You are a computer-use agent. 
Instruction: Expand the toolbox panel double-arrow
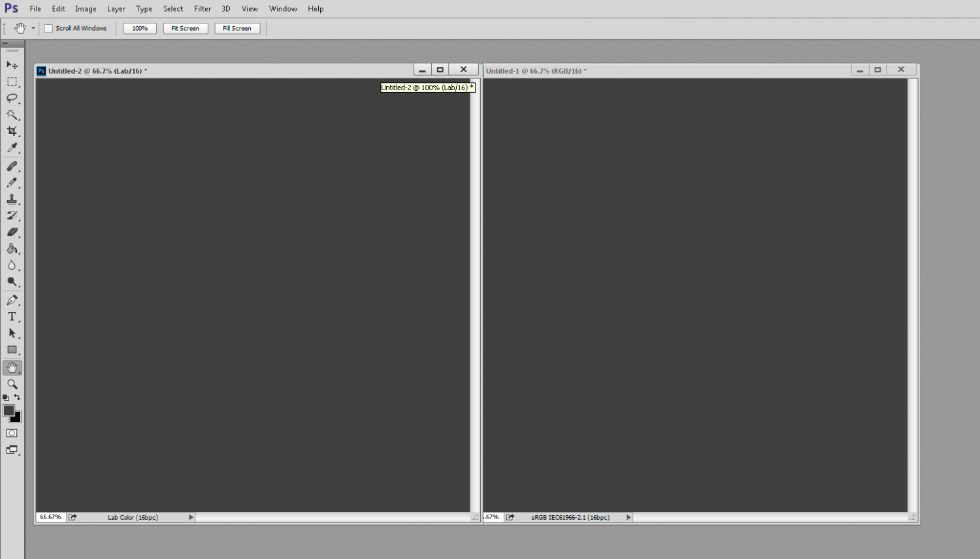pos(5,43)
